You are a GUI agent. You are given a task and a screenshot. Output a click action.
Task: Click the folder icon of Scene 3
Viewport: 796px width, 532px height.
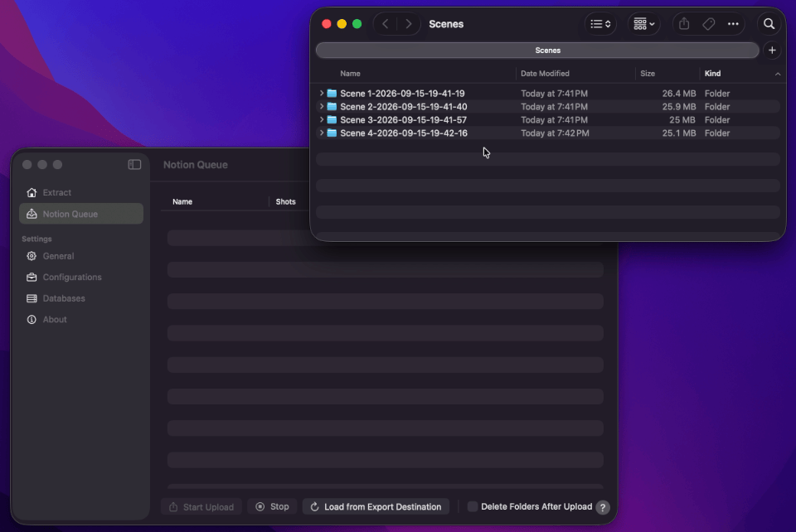pyautogui.click(x=332, y=119)
